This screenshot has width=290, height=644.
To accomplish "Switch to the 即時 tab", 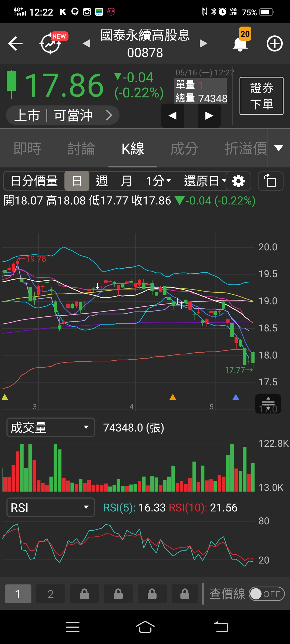I will (x=27, y=148).
